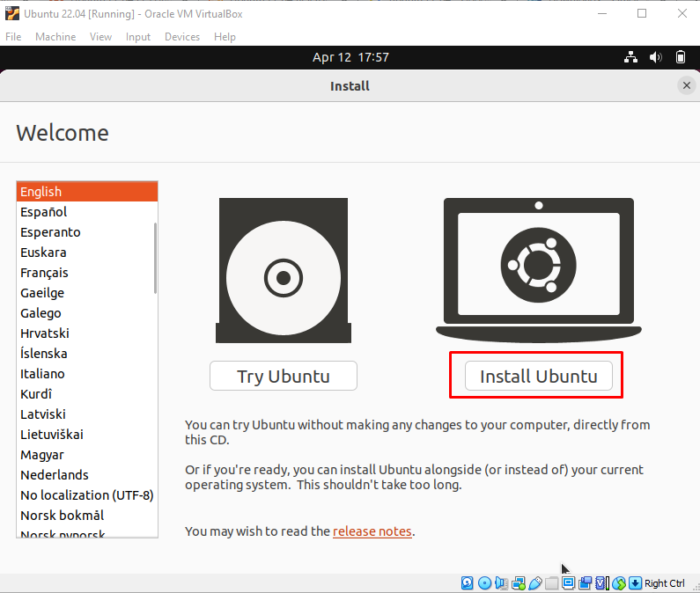
Task: Select Español in the language list
Action: pyautogui.click(x=87, y=212)
